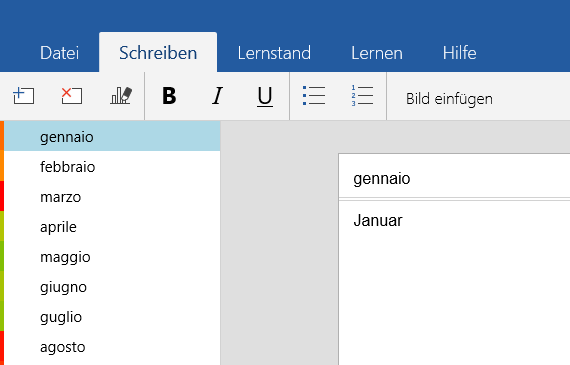Select the agosto entry

112,347
